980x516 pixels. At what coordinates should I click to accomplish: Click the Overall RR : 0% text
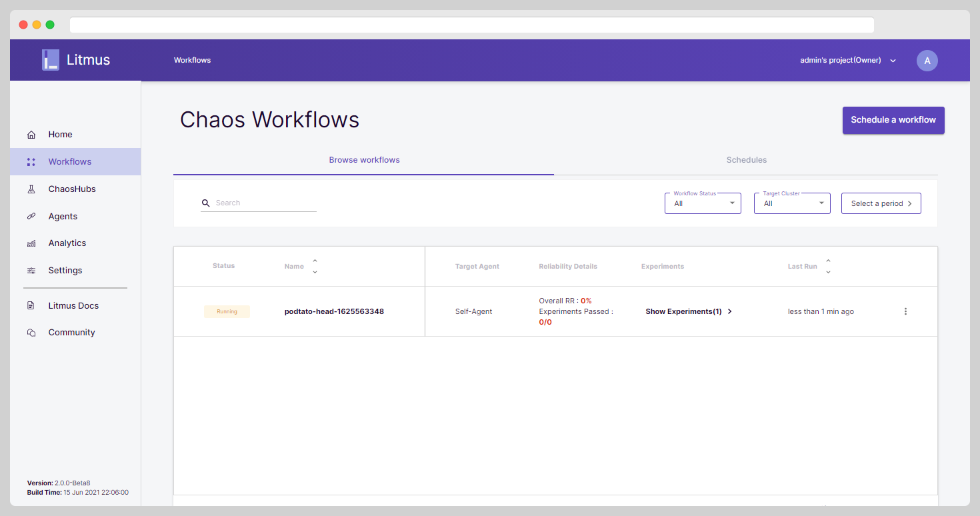(x=565, y=301)
